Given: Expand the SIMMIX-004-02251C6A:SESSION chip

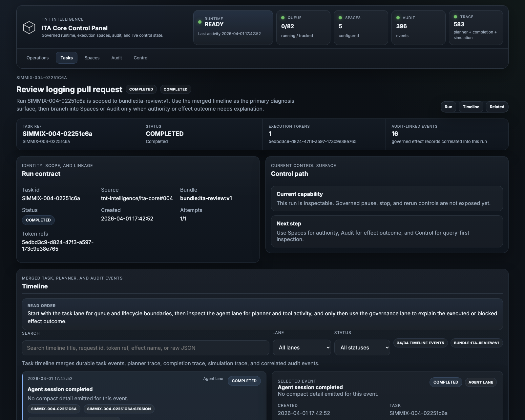Looking at the screenshot, I should click(x=119, y=409).
